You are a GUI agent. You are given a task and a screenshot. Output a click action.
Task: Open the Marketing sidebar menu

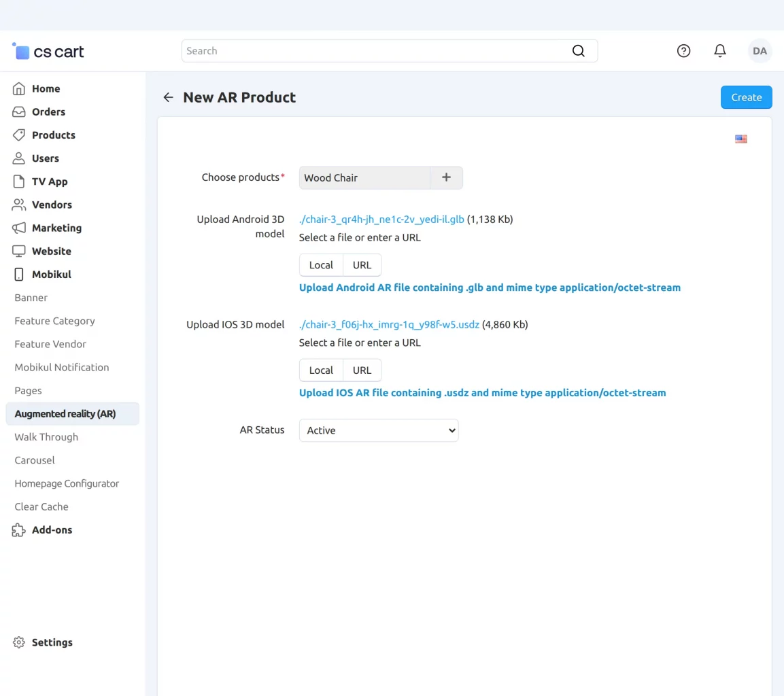pyautogui.click(x=56, y=228)
